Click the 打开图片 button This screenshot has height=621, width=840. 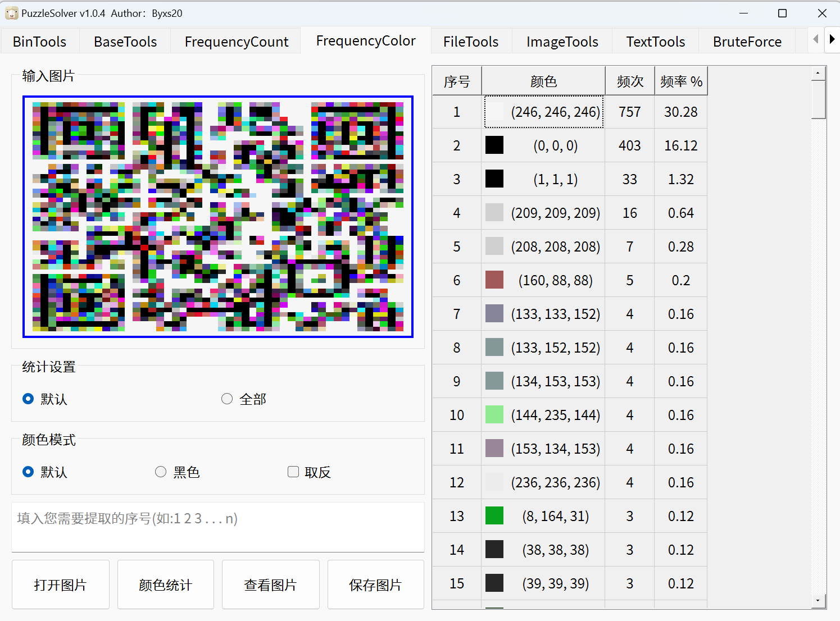pyautogui.click(x=61, y=585)
